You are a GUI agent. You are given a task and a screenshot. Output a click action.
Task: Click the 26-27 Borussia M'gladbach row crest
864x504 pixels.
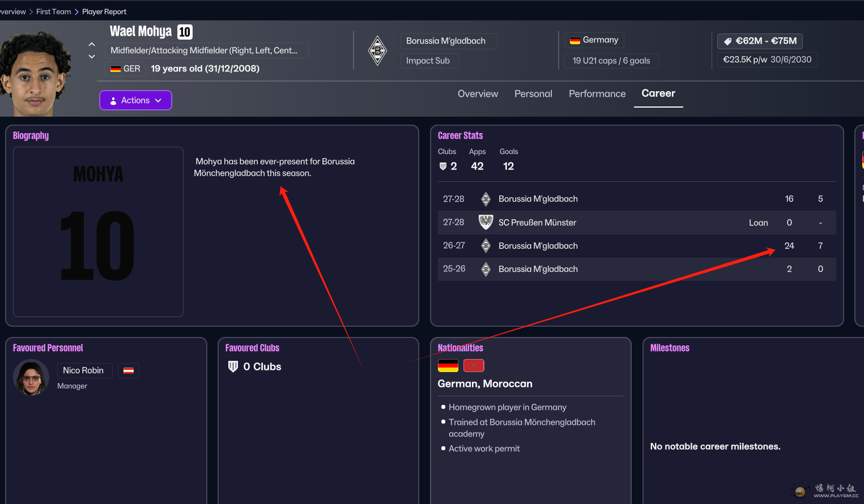point(486,246)
